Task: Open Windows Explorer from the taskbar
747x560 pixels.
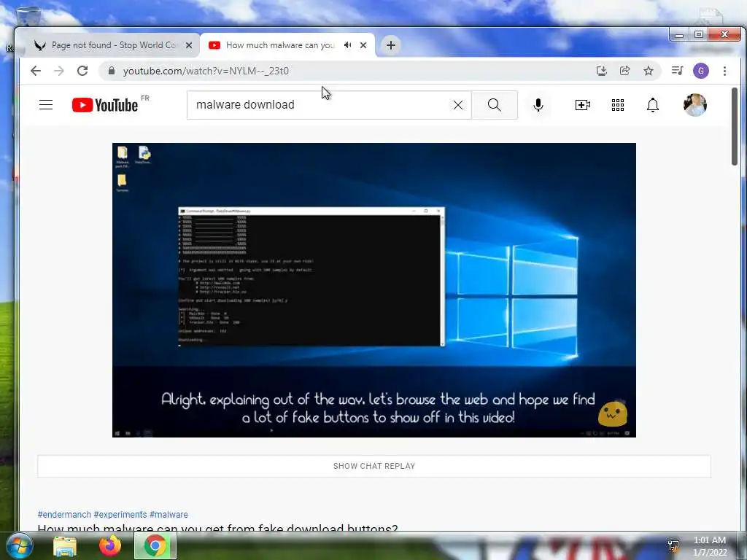Action: click(x=65, y=545)
